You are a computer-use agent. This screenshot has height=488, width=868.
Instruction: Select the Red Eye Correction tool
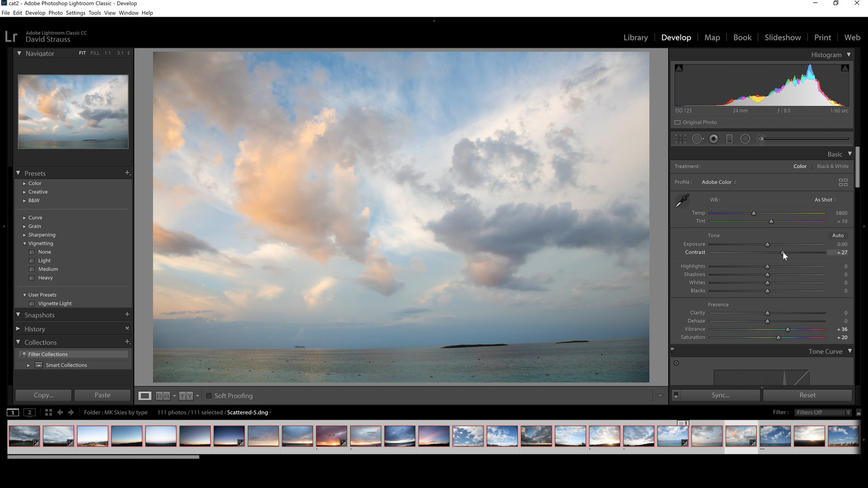point(713,139)
